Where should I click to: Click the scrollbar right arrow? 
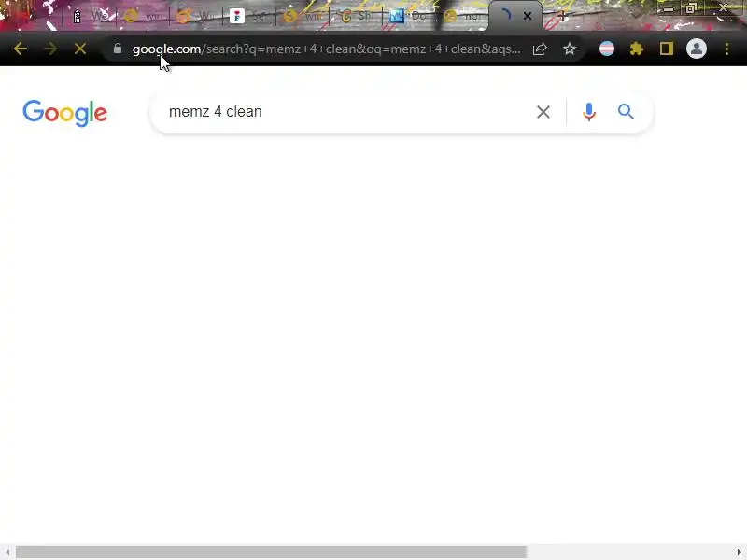tap(740, 552)
